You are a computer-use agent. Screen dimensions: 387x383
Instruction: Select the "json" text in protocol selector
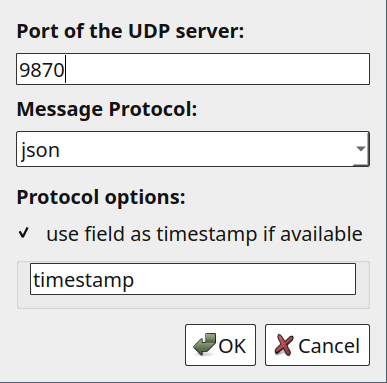tap(40, 150)
